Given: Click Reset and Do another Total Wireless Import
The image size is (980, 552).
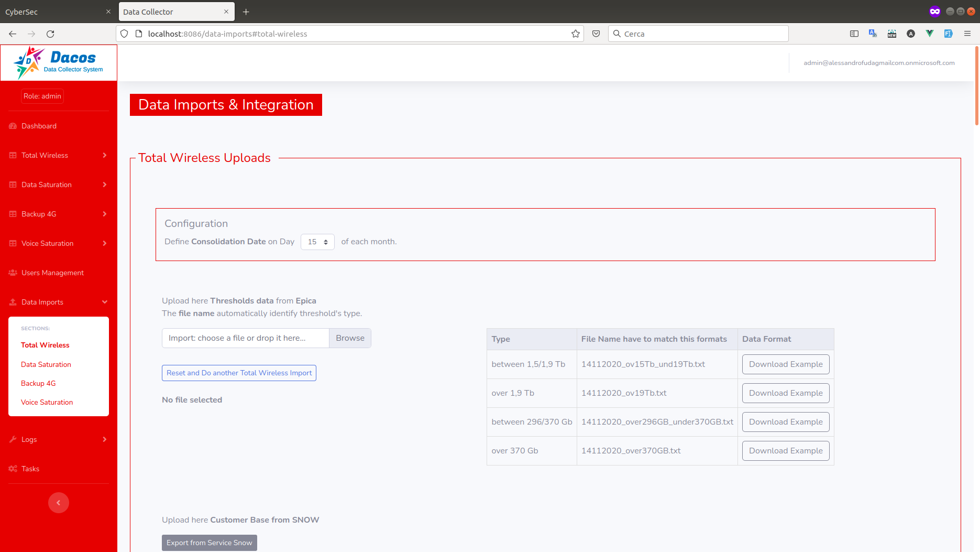Looking at the screenshot, I should click(x=239, y=373).
